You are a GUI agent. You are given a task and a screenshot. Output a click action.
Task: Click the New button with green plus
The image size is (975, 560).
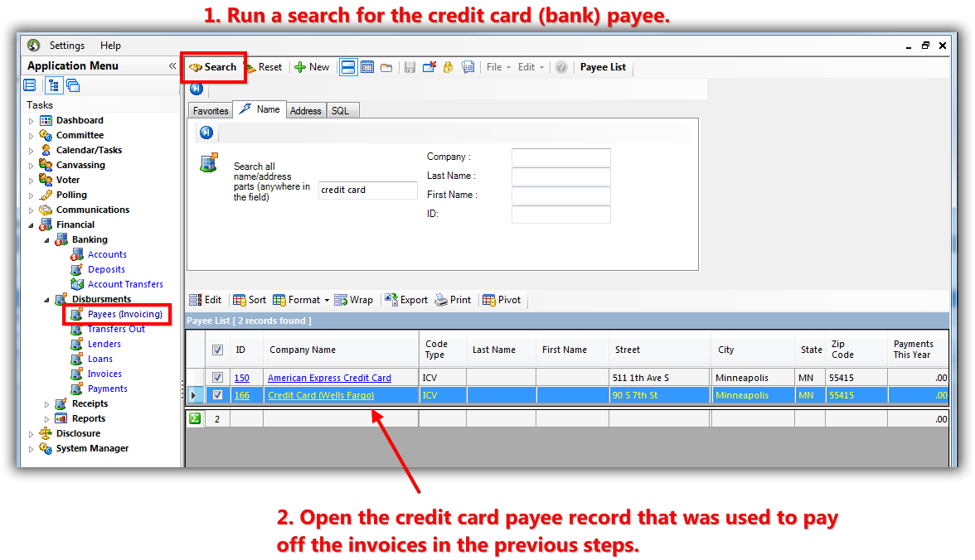click(x=312, y=67)
